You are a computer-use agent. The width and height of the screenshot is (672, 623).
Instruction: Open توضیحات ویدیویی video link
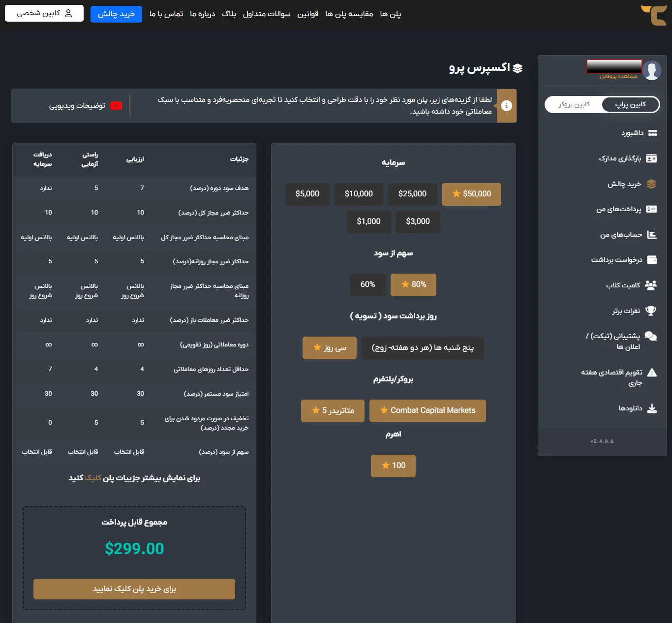[77, 106]
